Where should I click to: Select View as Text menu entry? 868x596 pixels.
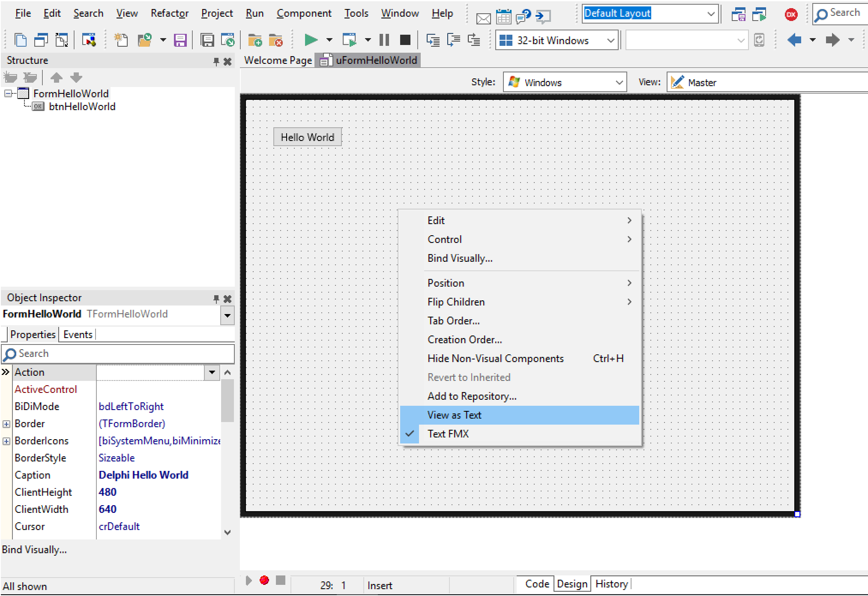[520, 415]
